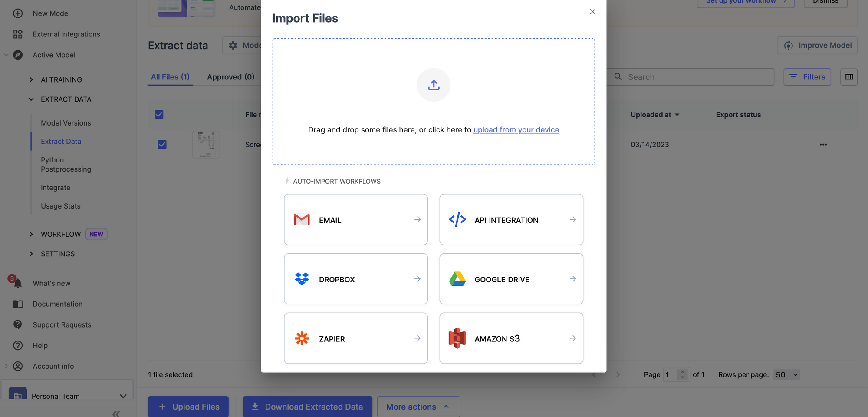Select the Dropbox import workflow
This screenshot has width=868, height=417.
coord(356,279)
